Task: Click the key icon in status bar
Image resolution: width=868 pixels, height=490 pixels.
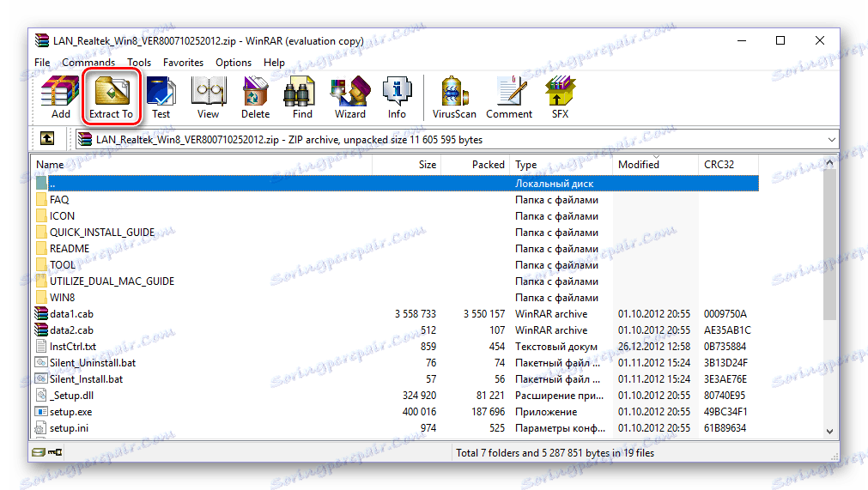Action: coord(55,452)
